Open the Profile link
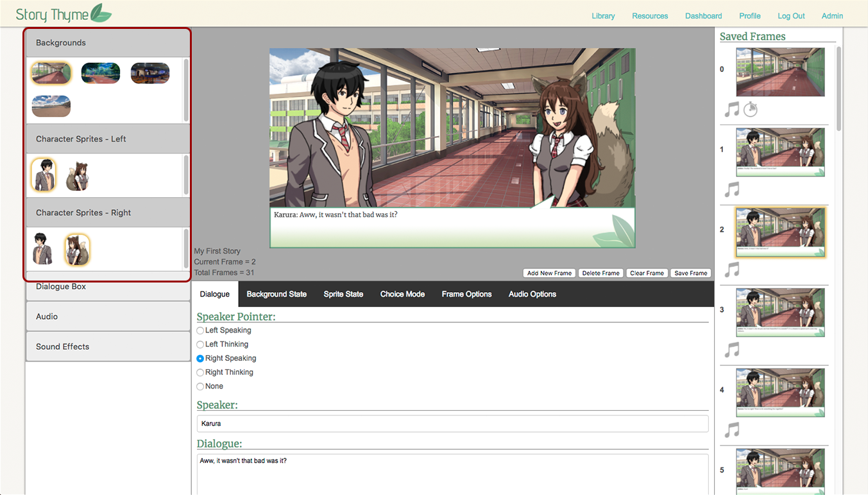This screenshot has height=495, width=868. click(x=750, y=16)
